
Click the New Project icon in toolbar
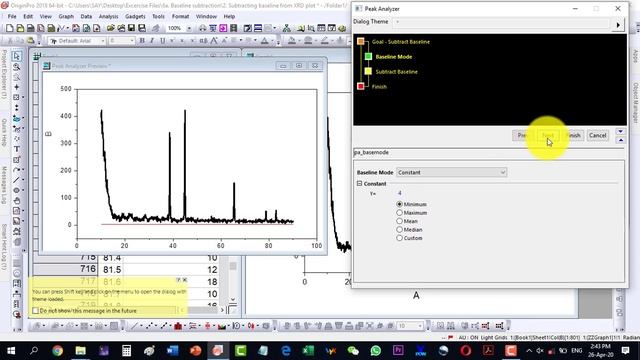(9, 28)
